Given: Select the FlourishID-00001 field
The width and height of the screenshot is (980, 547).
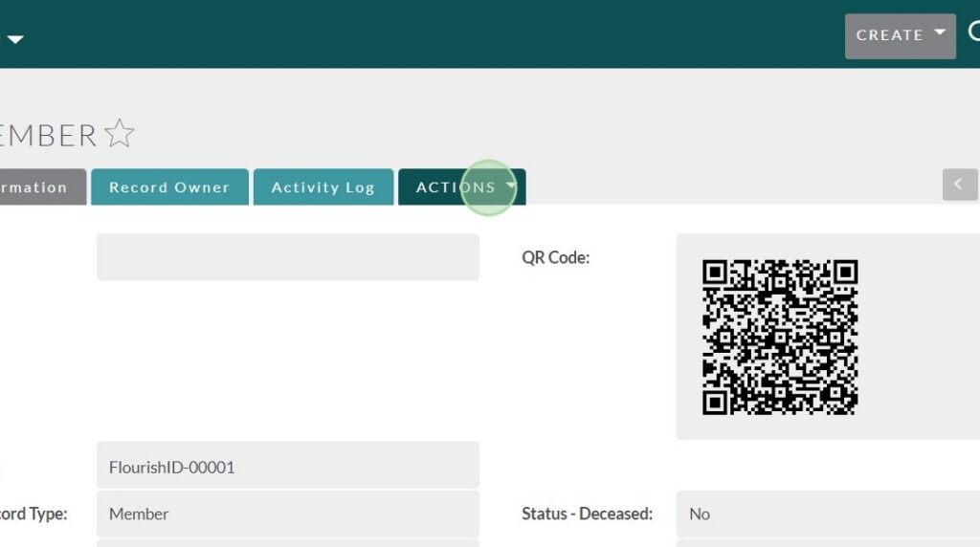Looking at the screenshot, I should [287, 467].
